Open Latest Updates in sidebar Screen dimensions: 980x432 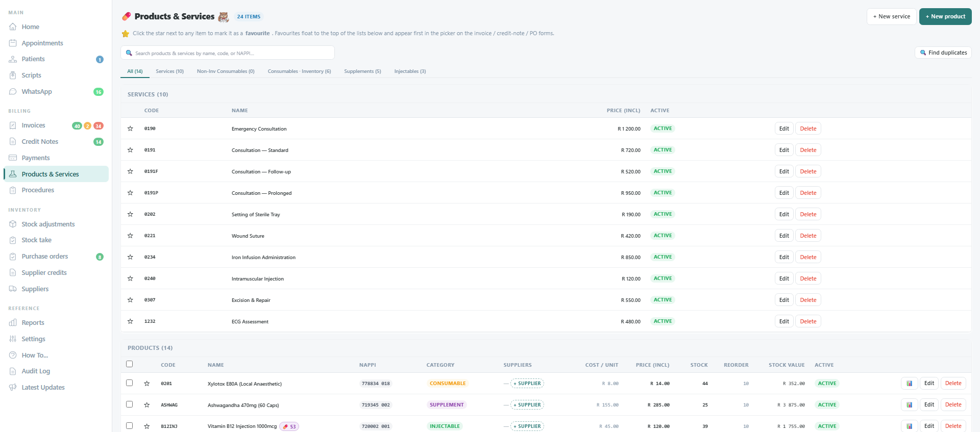click(56, 388)
